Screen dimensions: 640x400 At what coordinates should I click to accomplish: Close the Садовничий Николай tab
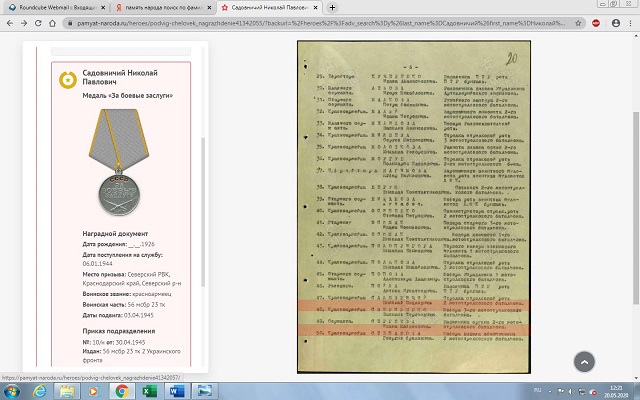[x=316, y=8]
